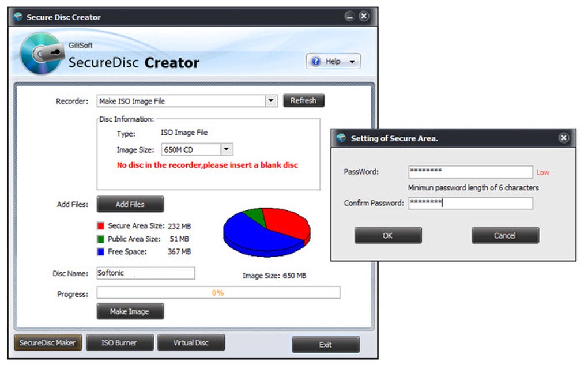Screen dimensions: 588x373
Task: Expand the Recorder dropdown arrow
Action: tap(271, 101)
